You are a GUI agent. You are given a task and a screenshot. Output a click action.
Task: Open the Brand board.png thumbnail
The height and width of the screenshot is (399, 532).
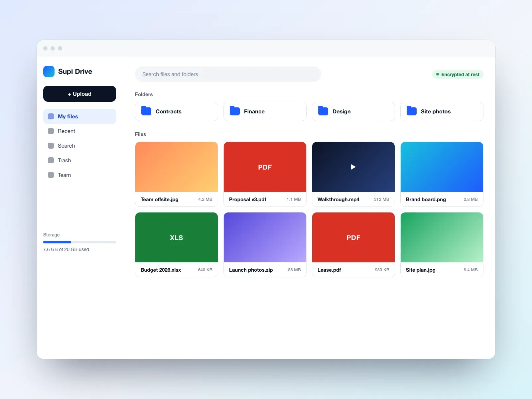pos(442,167)
